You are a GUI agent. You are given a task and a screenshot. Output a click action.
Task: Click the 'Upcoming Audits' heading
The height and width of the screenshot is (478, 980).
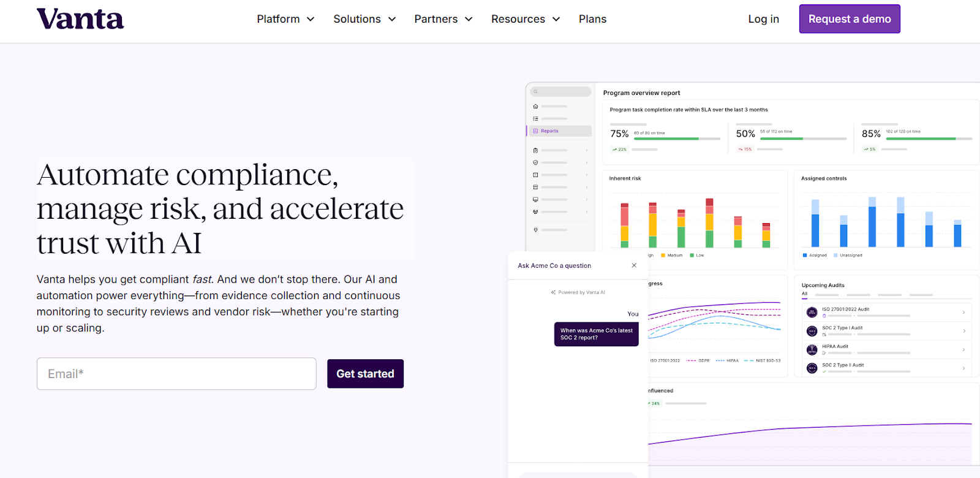tap(823, 286)
